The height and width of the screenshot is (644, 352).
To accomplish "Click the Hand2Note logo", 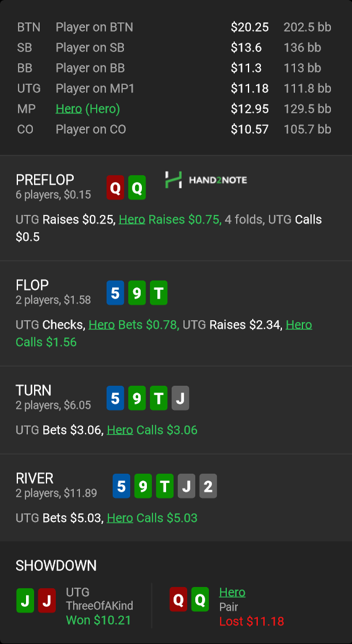I will [206, 180].
